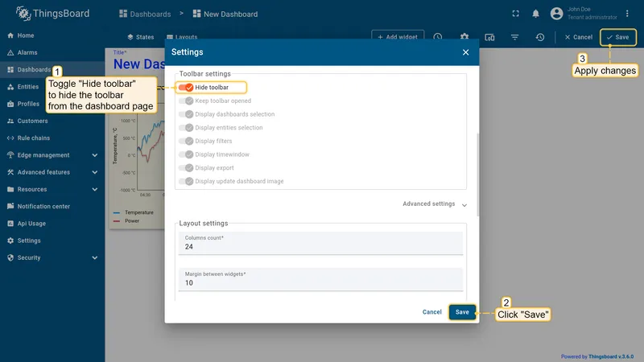Viewport: 644px width, 362px height.
Task: Click the ThingsBoard logo
Action: [52, 14]
